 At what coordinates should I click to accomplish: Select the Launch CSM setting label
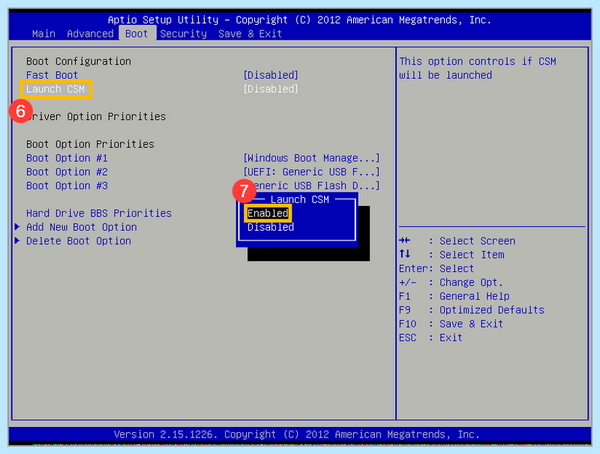click(x=55, y=89)
